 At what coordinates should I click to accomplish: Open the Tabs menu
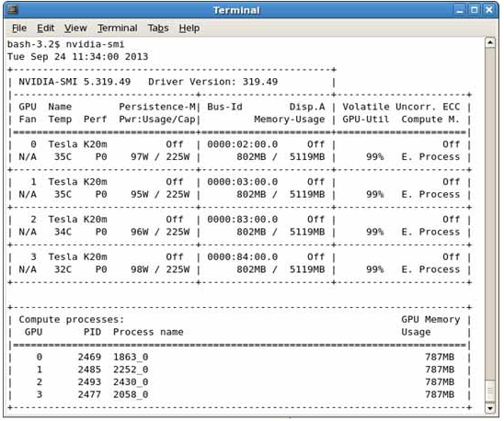(158, 28)
